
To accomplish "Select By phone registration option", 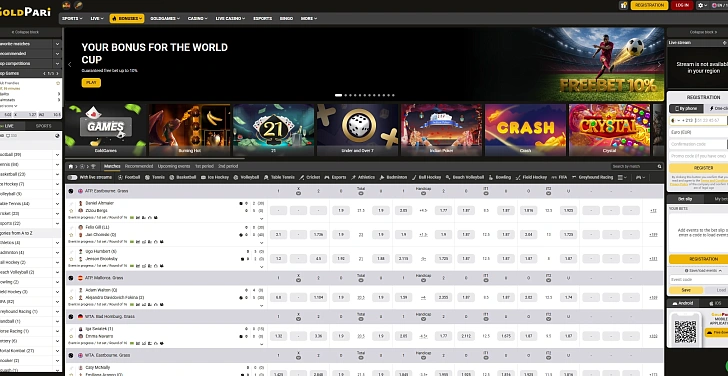I will coord(685,108).
